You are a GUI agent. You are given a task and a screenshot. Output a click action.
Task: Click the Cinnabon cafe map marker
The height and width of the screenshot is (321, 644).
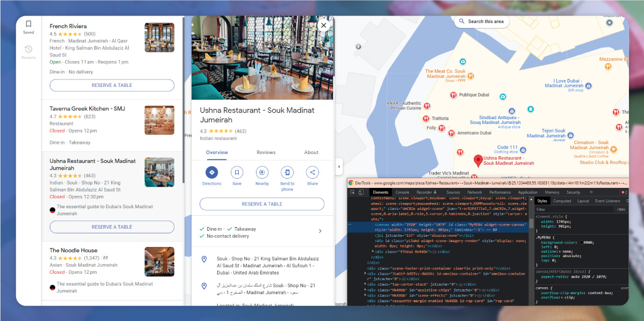pos(613,149)
